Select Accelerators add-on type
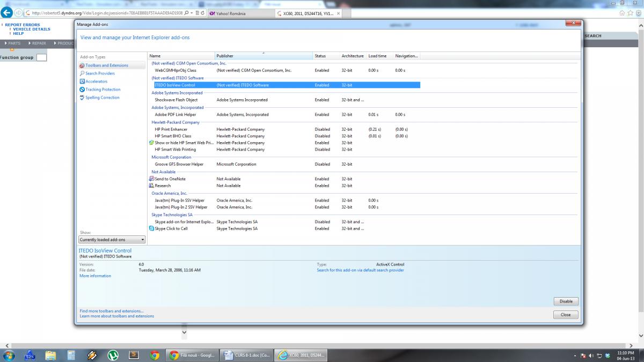The height and width of the screenshot is (362, 644). [x=96, y=82]
